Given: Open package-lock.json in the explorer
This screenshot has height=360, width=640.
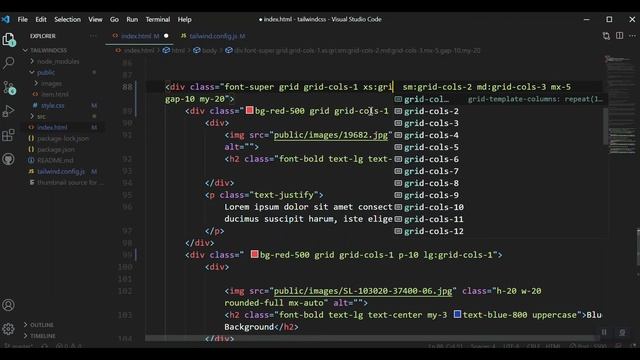Looking at the screenshot, I should 63,138.
